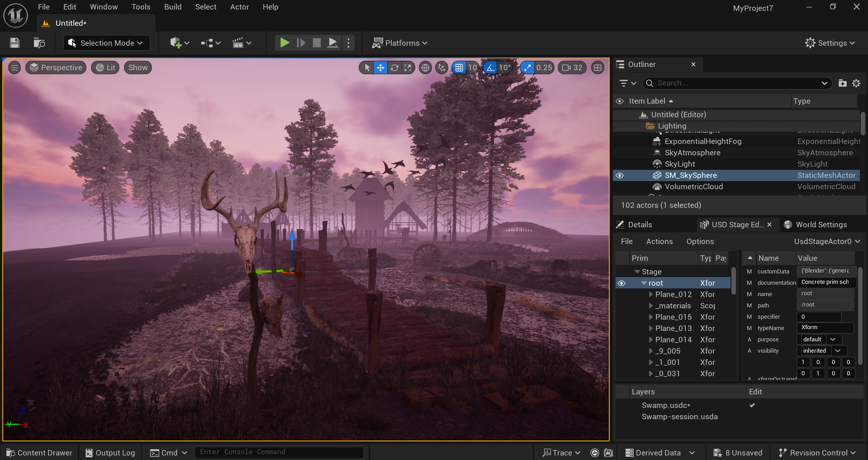868x460 pixels.
Task: Activate the Translate move tool in the viewport
Action: [380, 67]
